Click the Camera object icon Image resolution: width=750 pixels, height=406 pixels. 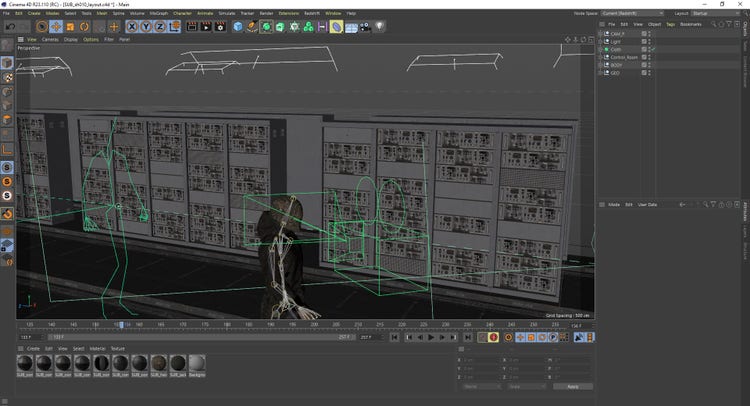(x=365, y=27)
